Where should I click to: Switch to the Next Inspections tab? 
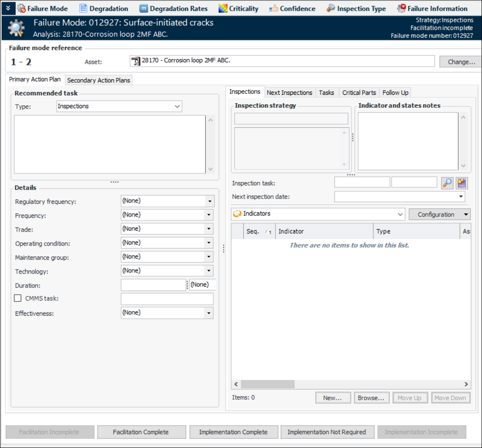(289, 93)
